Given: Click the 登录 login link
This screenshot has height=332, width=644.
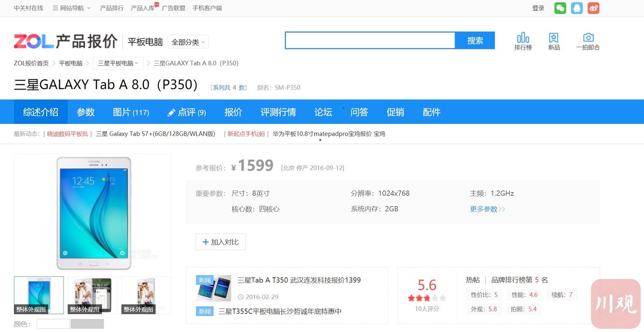Looking at the screenshot, I should tap(538, 8).
